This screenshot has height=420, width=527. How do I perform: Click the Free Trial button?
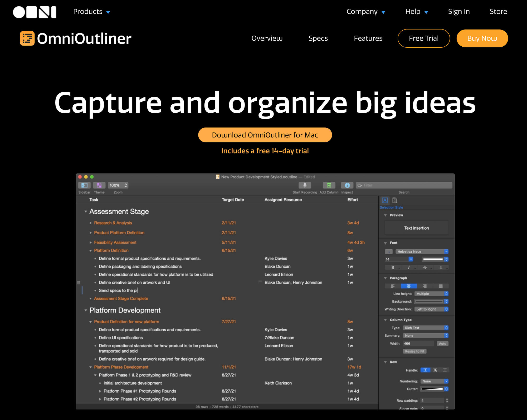coord(424,38)
